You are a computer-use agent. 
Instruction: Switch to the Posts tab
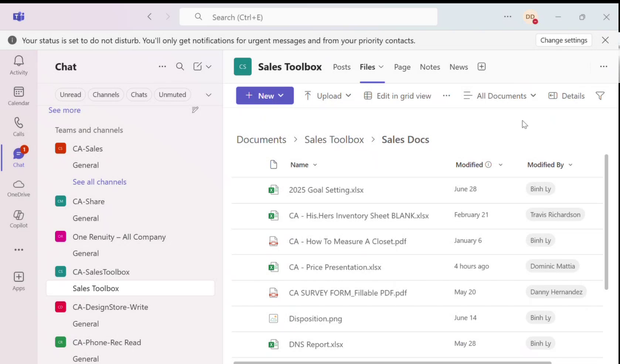(x=341, y=67)
